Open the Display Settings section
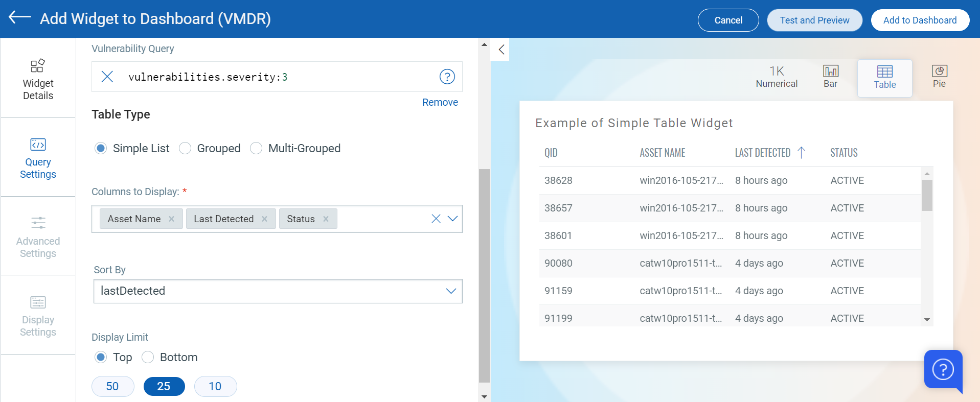Viewport: 980px width, 402px height. click(38, 316)
